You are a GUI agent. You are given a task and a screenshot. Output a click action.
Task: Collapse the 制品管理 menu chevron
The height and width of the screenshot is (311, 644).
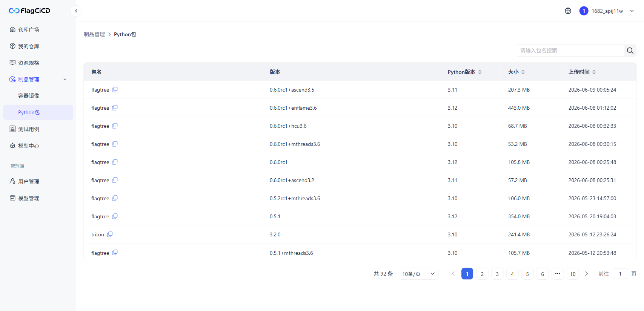tap(65, 79)
